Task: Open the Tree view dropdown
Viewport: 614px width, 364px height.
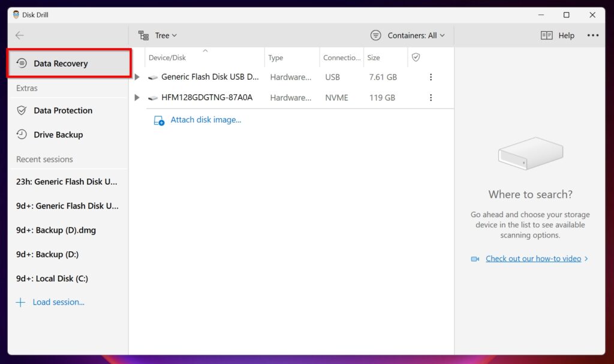Action: (x=161, y=35)
